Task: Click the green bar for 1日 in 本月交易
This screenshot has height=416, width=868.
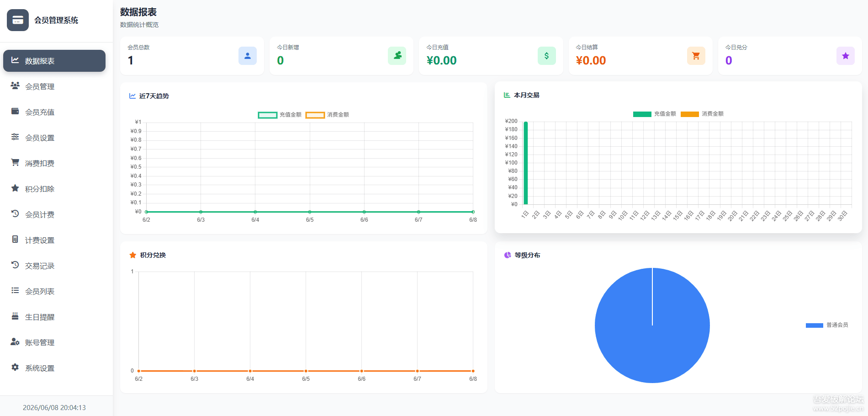Action: click(526, 163)
